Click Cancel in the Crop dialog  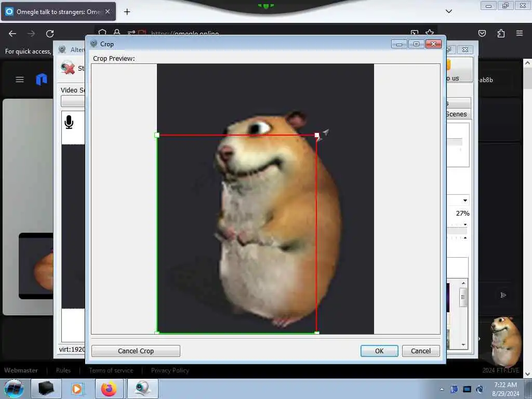coord(421,351)
